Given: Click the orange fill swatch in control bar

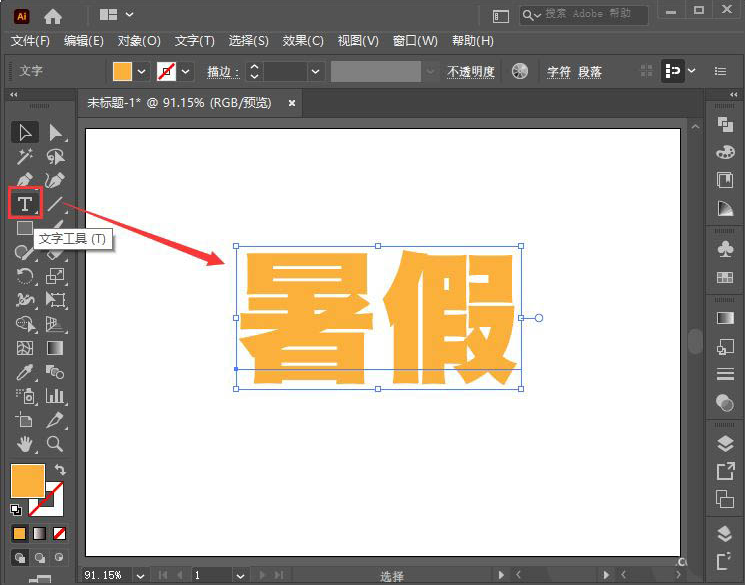Looking at the screenshot, I should point(123,72).
